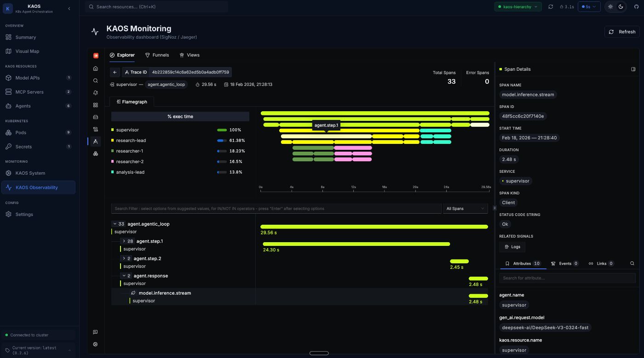Open related Logs from Span Details

[512, 247]
